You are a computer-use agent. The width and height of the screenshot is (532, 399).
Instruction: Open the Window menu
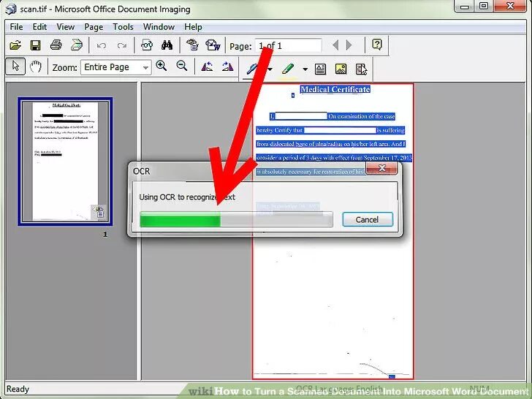tap(159, 27)
